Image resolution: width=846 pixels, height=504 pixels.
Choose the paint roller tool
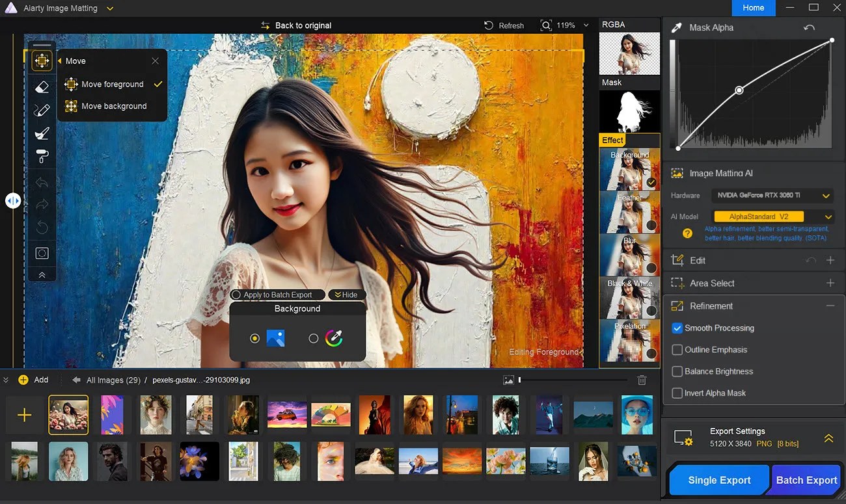point(42,156)
